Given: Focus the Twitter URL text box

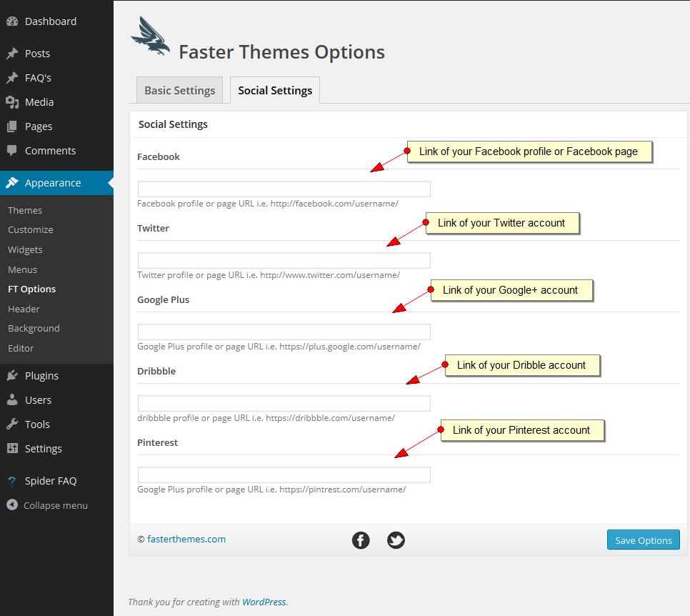Looking at the screenshot, I should coord(284,260).
